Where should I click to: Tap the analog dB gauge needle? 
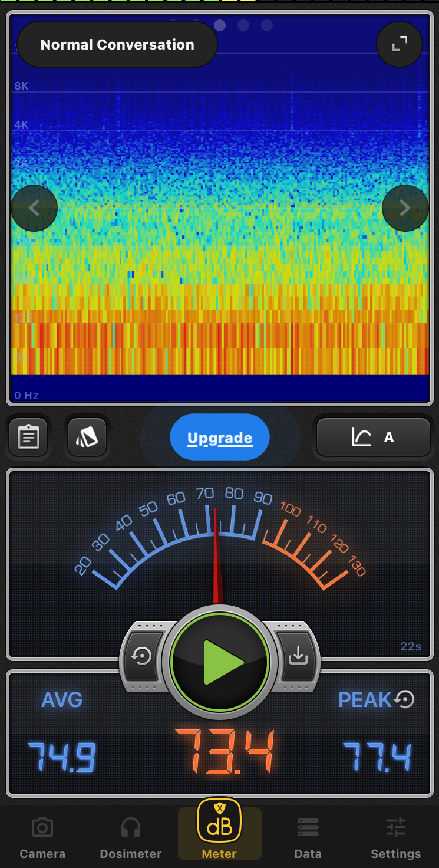click(x=217, y=554)
